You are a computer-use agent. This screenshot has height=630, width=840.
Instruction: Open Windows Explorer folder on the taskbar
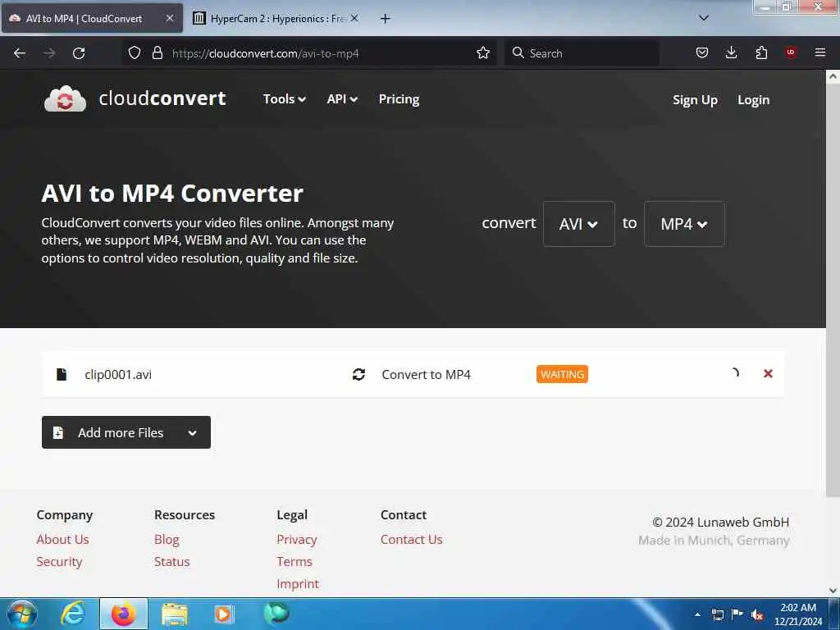pos(175,614)
